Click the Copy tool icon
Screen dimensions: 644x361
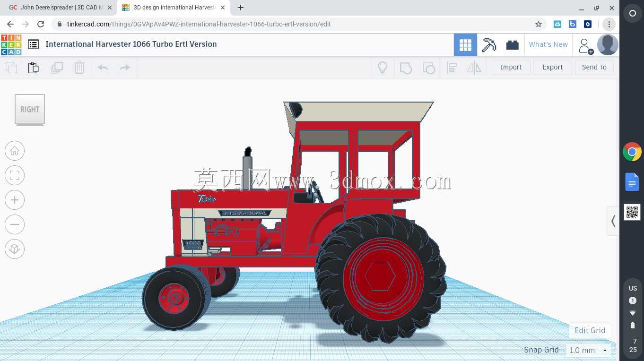click(x=11, y=68)
